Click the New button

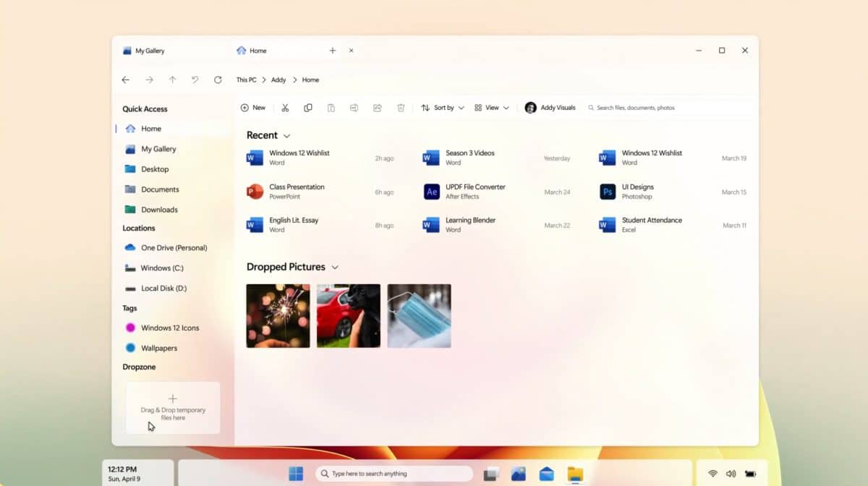tap(253, 107)
